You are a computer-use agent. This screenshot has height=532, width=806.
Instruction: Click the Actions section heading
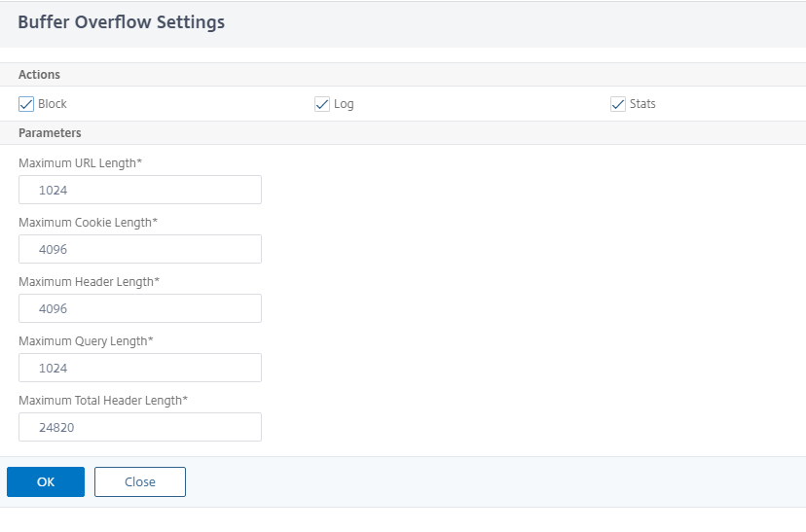point(39,75)
